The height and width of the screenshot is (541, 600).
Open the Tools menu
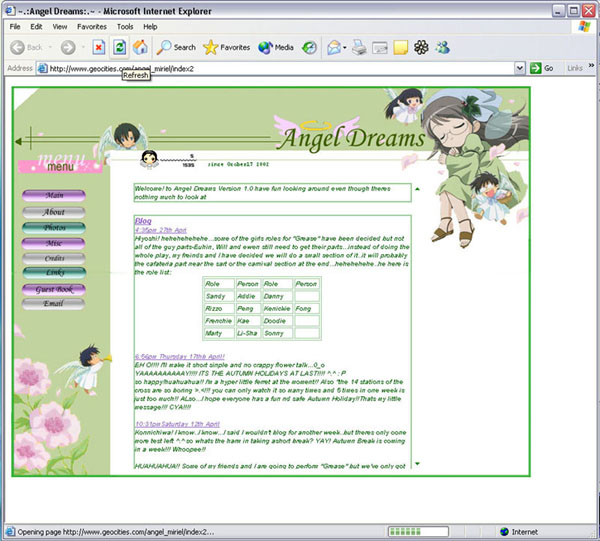[125, 26]
